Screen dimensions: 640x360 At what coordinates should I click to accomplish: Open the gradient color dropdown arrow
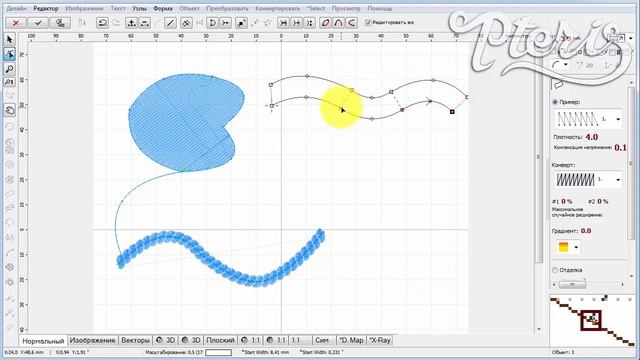click(x=576, y=247)
